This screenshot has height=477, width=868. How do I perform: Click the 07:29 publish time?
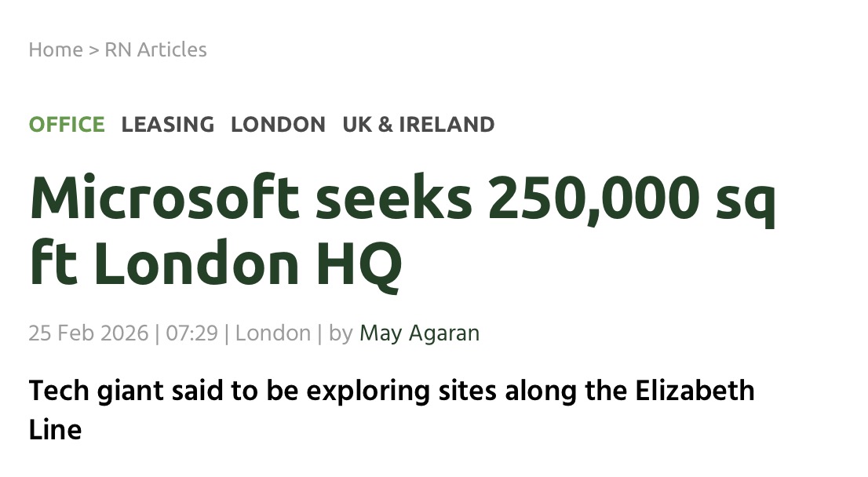191,333
